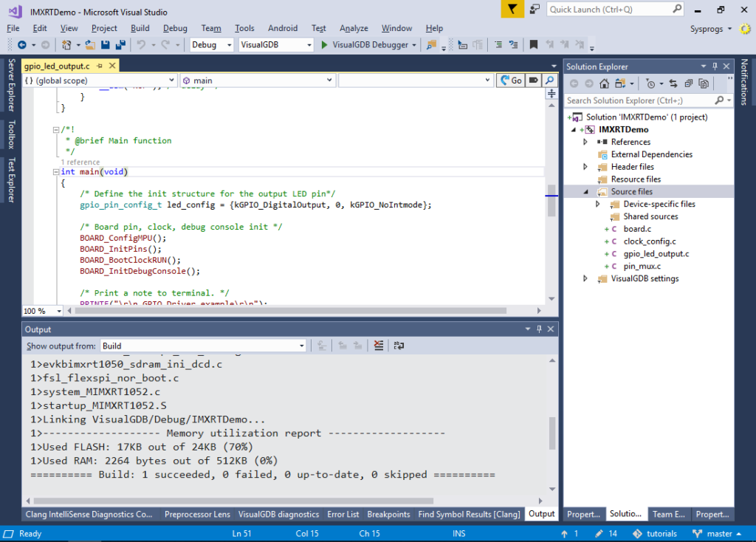This screenshot has width=756, height=542.
Task: Open the Build menu
Action: 140,28
